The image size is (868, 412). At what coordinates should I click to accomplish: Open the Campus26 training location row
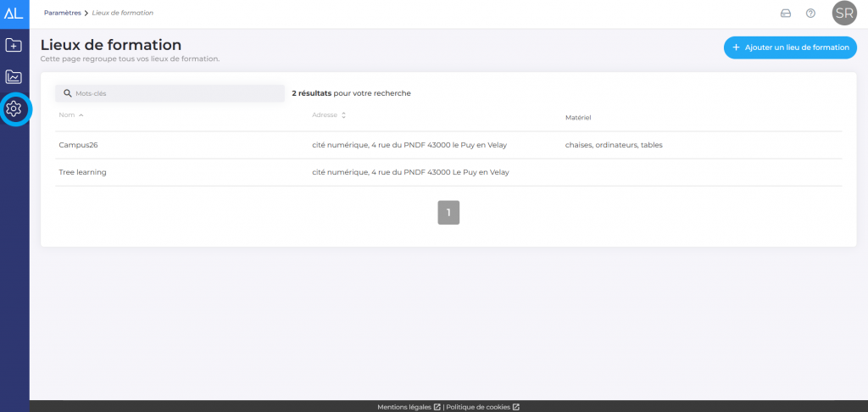click(x=79, y=145)
